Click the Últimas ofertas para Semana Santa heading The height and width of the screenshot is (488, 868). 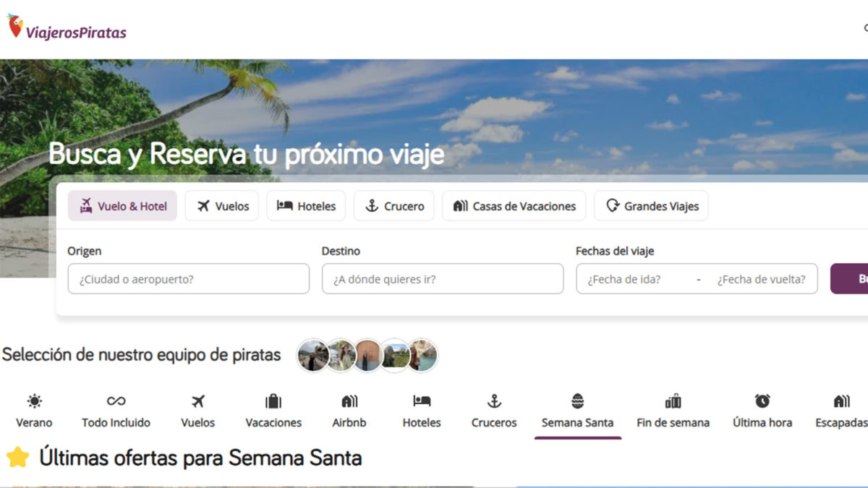200,458
